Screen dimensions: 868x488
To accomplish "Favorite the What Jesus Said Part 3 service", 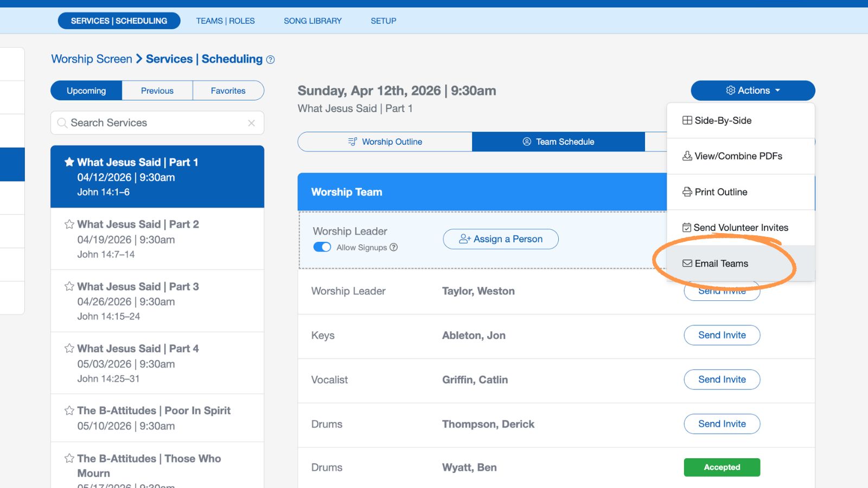I will (x=69, y=286).
